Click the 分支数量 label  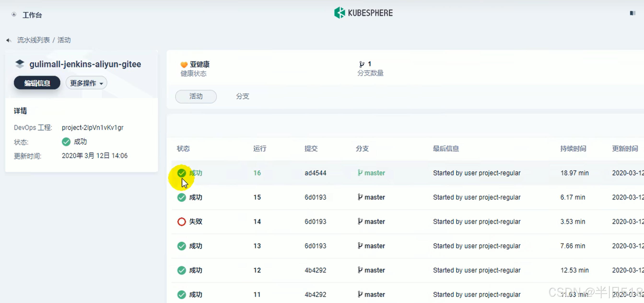[x=370, y=73]
